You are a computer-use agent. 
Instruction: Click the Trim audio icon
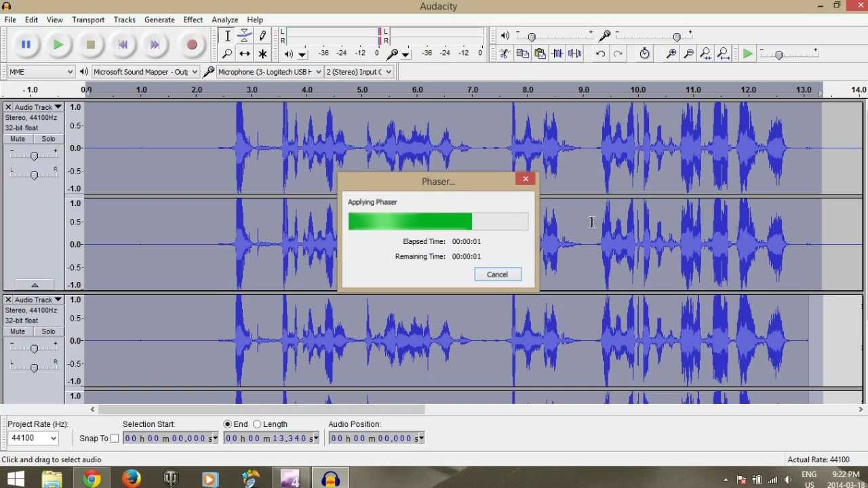557,54
